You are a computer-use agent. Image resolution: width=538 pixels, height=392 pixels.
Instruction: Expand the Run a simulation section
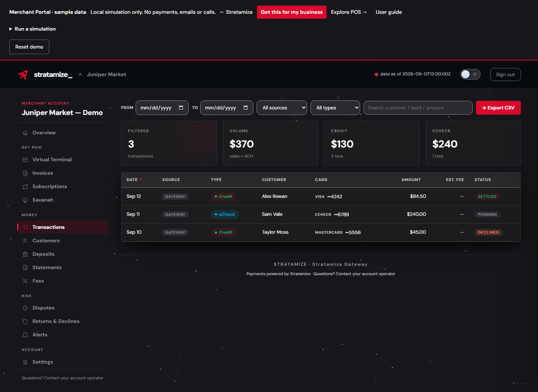[33, 29]
